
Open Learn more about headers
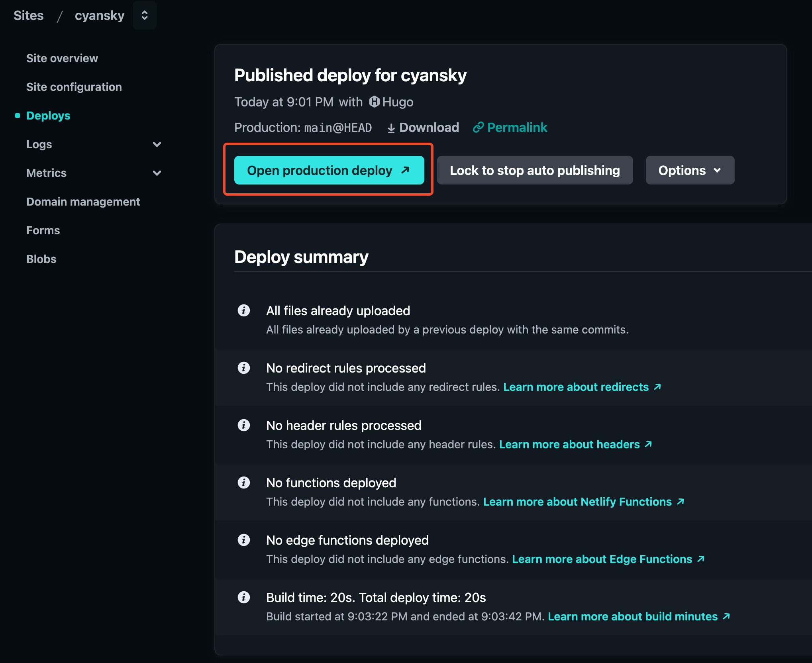tap(576, 444)
